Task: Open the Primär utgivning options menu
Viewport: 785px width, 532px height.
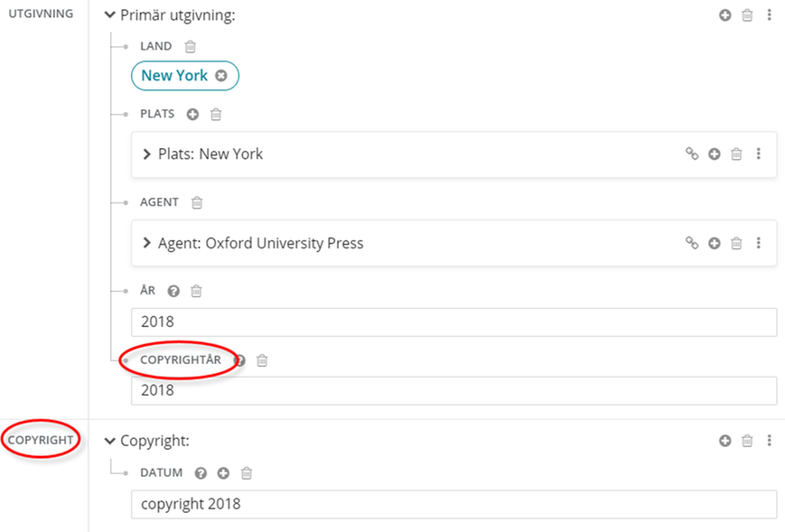Action: point(770,14)
